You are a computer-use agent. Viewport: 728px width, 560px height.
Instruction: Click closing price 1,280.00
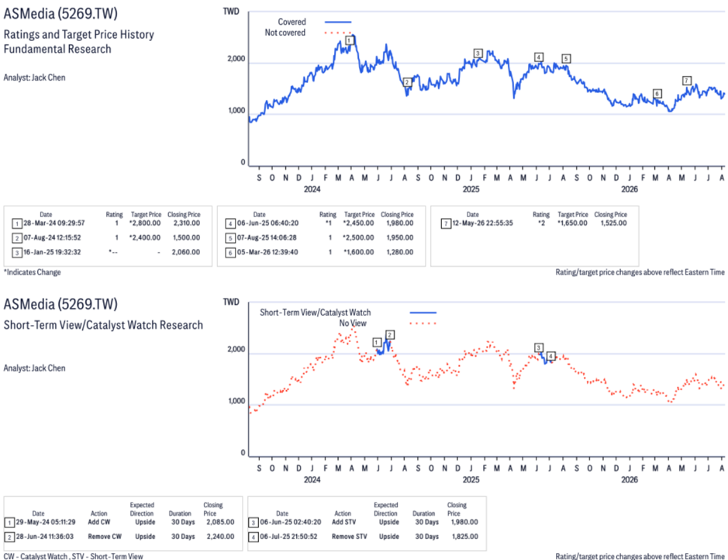(x=400, y=252)
